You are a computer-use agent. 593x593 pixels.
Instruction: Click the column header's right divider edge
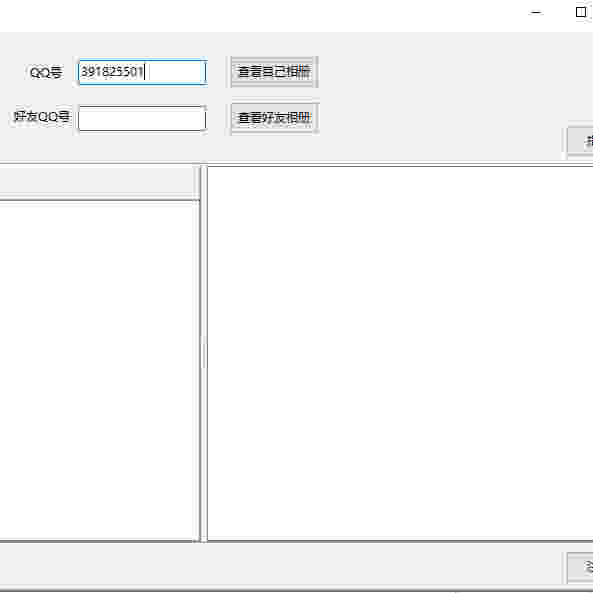(197, 183)
